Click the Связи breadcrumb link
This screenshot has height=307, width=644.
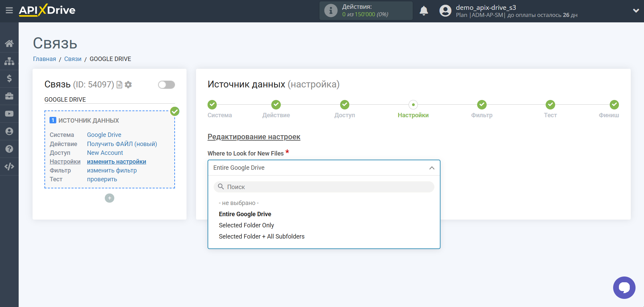click(x=73, y=59)
